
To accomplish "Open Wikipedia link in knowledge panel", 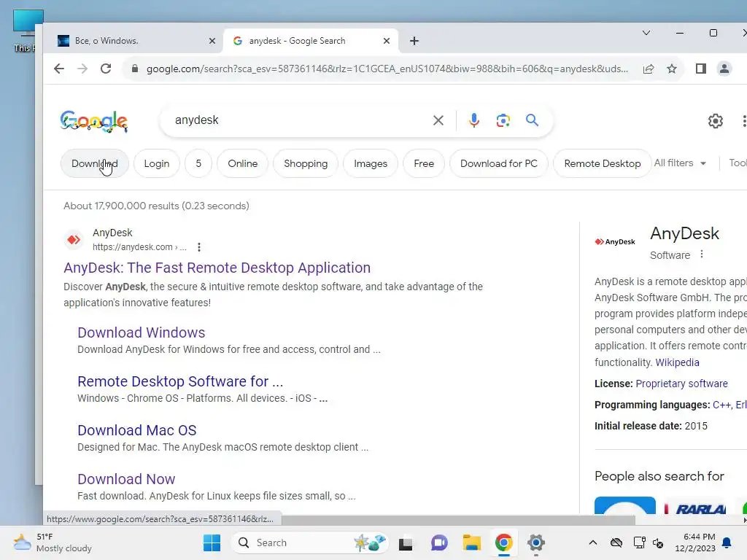I will click(677, 362).
